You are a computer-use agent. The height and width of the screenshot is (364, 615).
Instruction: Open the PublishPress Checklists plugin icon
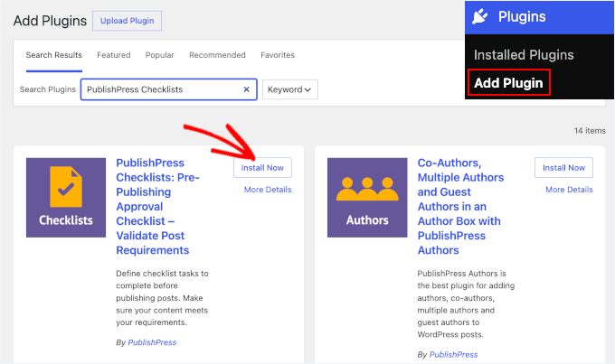coord(66,198)
